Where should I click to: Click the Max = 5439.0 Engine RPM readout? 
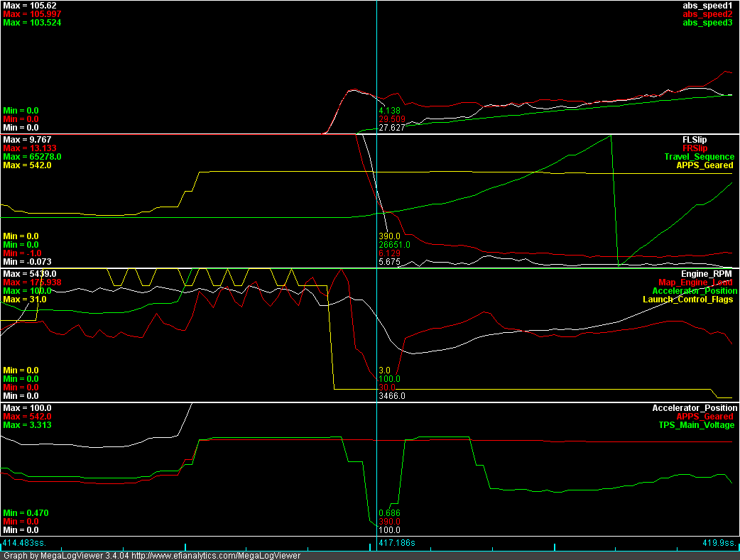click(26, 274)
